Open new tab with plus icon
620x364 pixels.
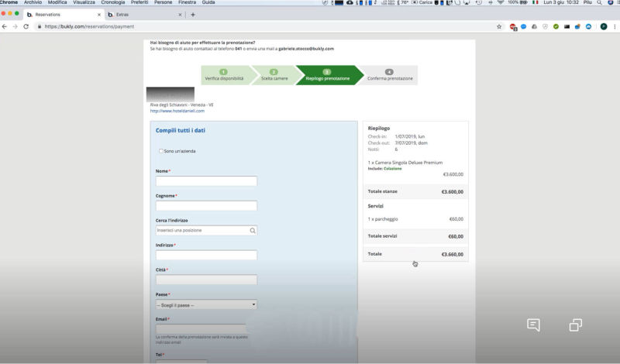[x=193, y=14]
